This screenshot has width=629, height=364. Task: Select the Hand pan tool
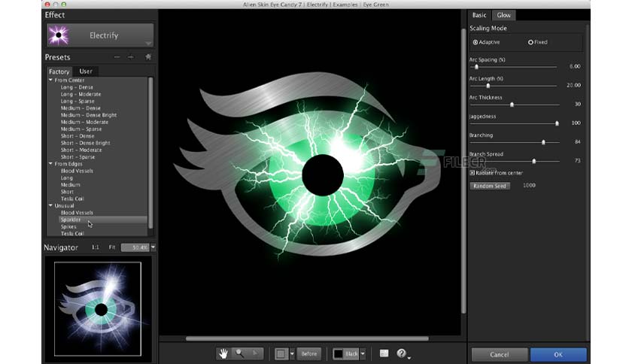coord(223,353)
